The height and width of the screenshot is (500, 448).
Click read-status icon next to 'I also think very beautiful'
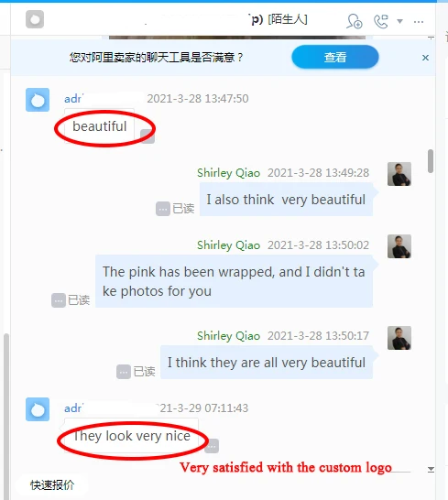(x=163, y=209)
